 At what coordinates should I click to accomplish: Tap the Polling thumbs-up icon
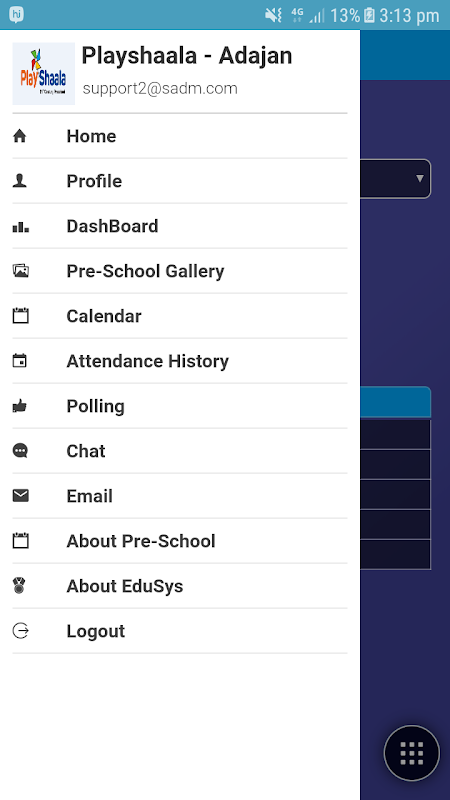[x=19, y=406]
